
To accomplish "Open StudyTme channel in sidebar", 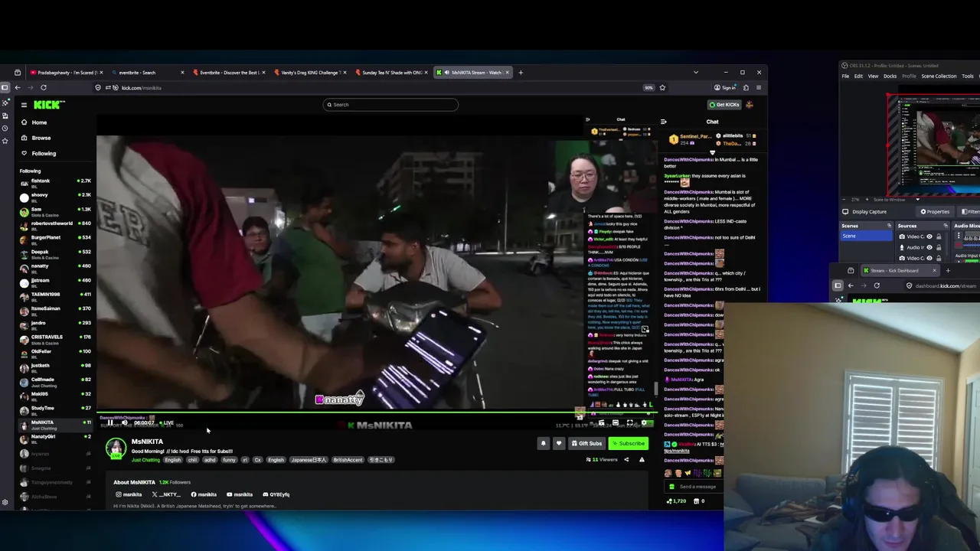I will (x=55, y=409).
